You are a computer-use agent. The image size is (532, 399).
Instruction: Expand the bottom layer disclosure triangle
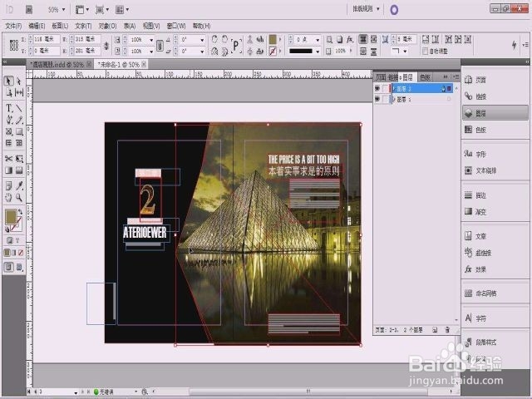click(394, 99)
